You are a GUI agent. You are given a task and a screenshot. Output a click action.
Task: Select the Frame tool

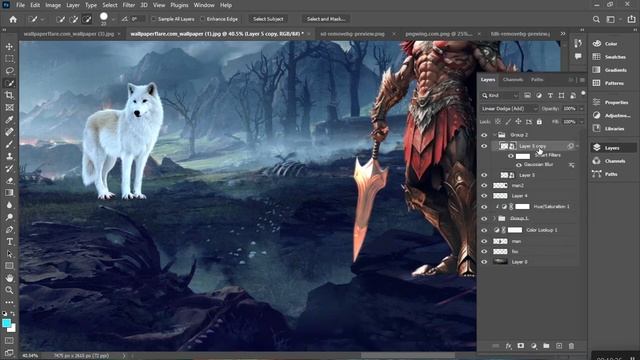(x=9, y=107)
